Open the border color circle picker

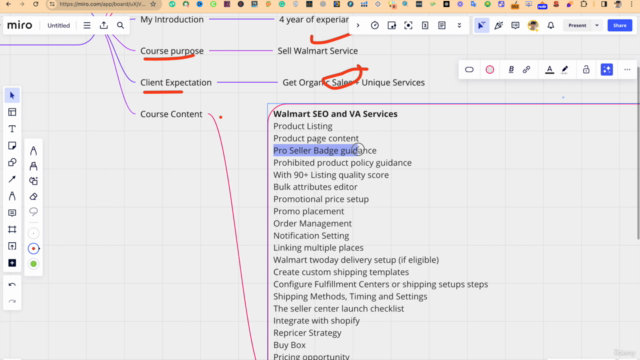(x=490, y=70)
